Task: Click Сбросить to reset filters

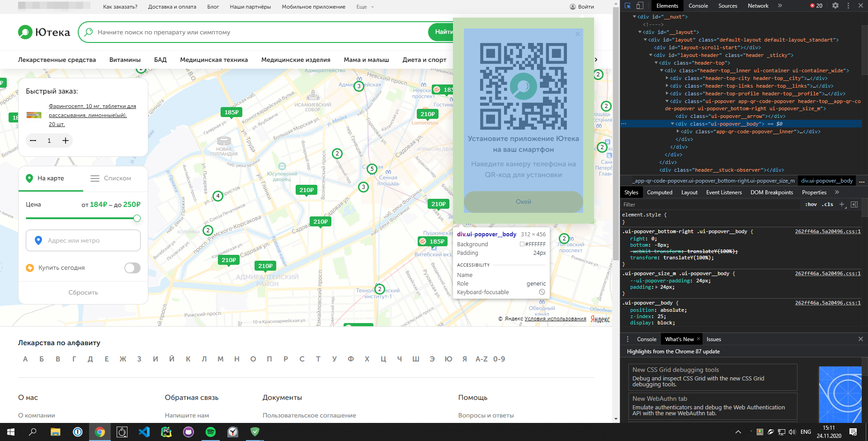Action: (83, 292)
